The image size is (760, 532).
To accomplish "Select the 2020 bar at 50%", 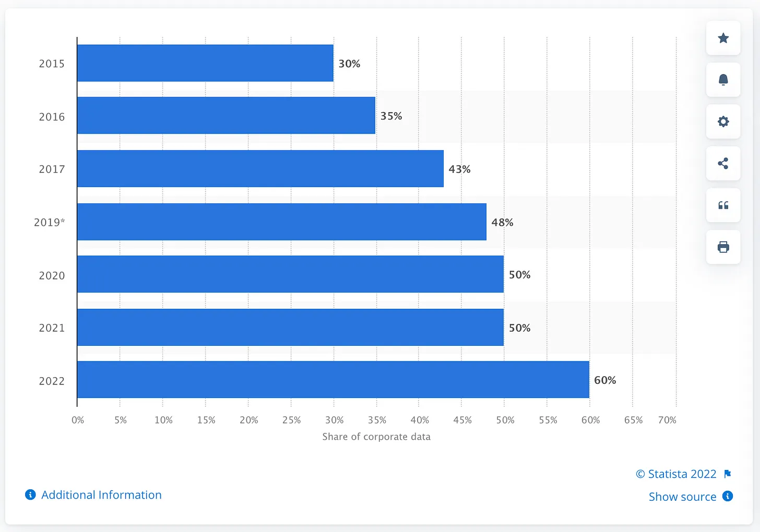I will click(x=290, y=274).
